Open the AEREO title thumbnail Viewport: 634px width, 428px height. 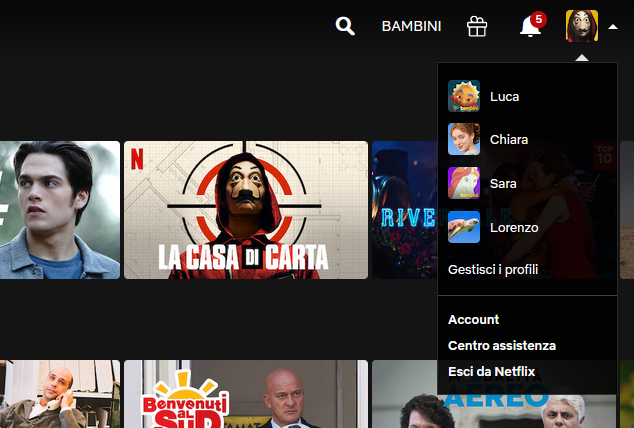(x=494, y=411)
